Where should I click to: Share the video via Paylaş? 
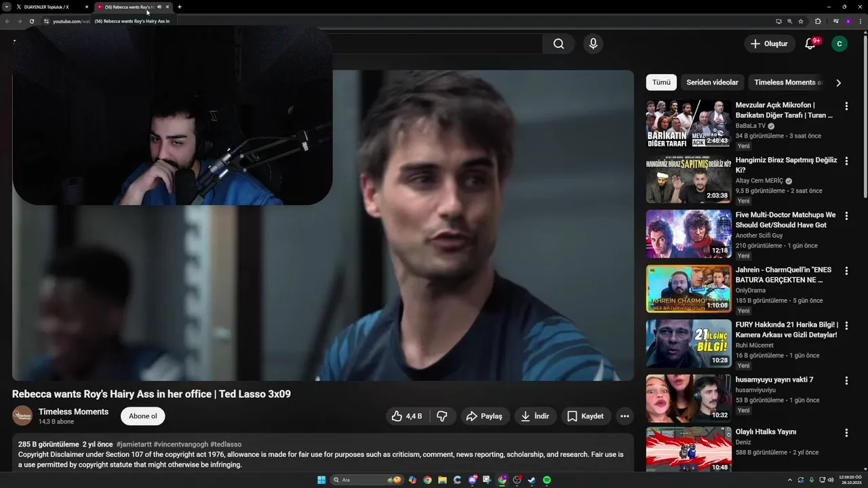pyautogui.click(x=484, y=416)
